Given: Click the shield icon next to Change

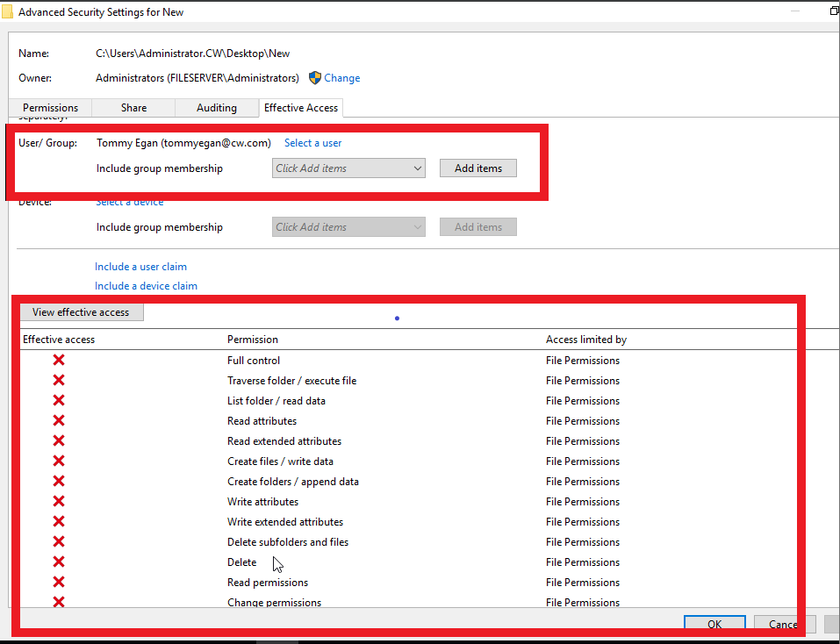Looking at the screenshot, I should [315, 78].
